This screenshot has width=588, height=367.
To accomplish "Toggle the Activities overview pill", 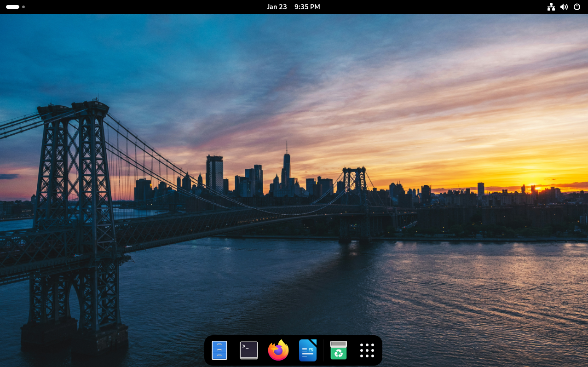I will (12, 7).
